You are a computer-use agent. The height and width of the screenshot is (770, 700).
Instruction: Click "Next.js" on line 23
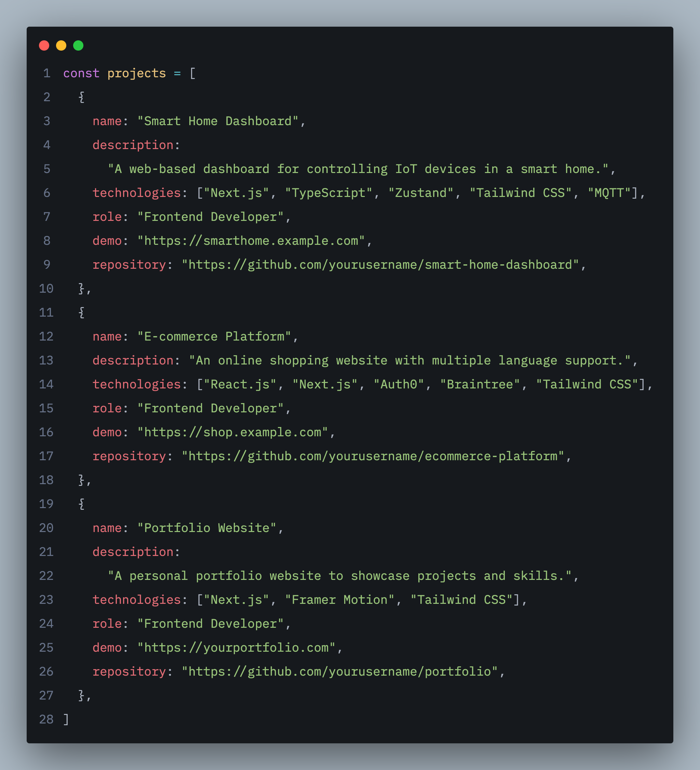[x=237, y=600]
